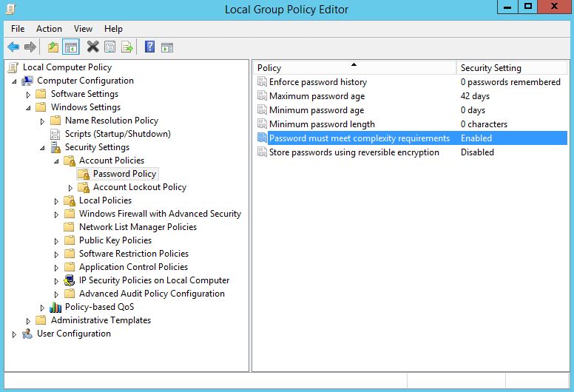Toggle the Show/Hide Action Pane icon
The image size is (574, 392).
167,47
